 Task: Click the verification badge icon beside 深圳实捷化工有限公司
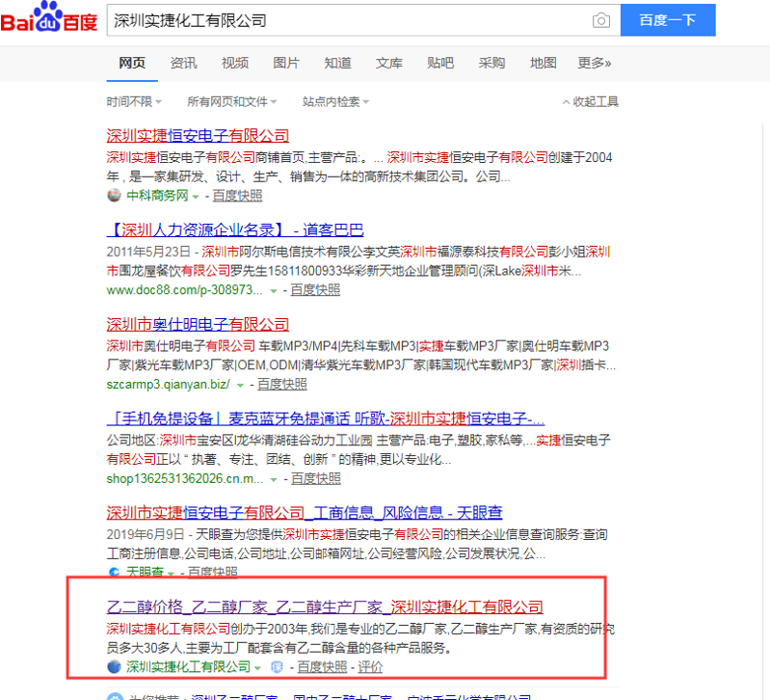[277, 666]
